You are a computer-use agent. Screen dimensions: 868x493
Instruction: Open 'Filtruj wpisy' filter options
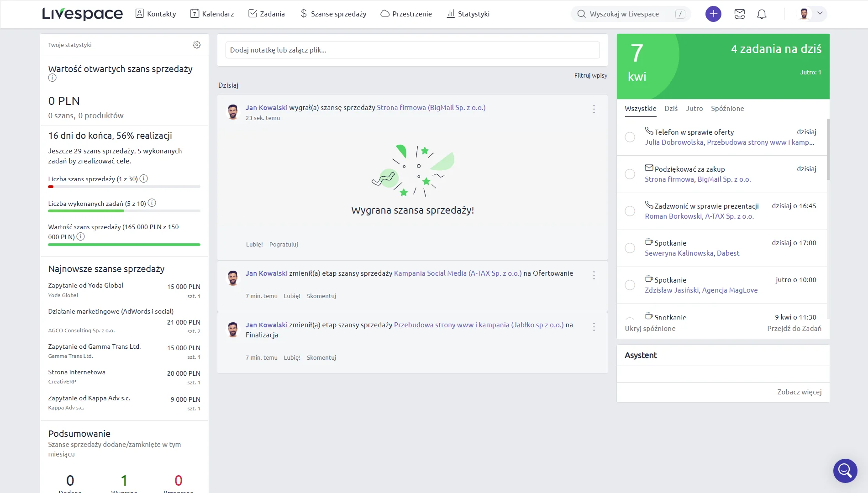tap(590, 75)
